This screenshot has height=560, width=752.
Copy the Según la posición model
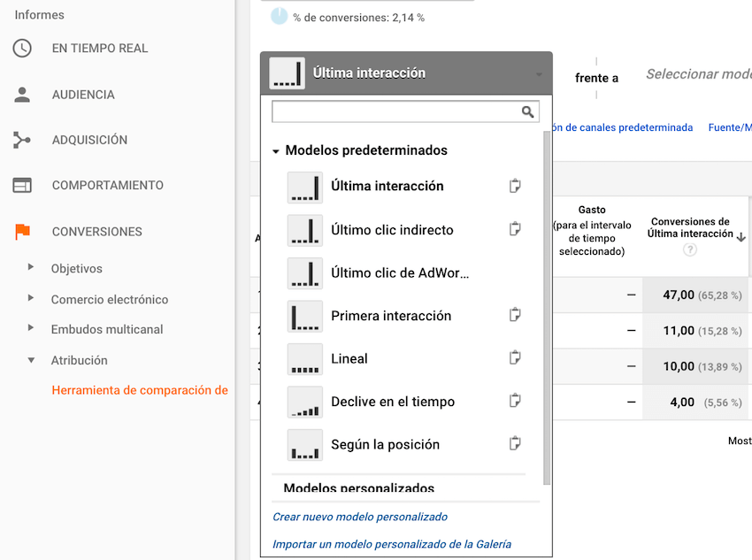coord(515,443)
